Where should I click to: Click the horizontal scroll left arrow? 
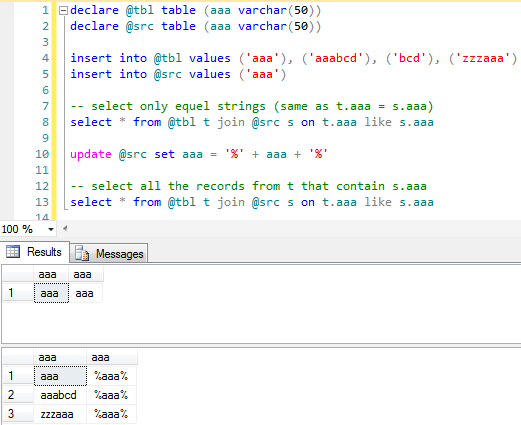pyautogui.click(x=65, y=228)
